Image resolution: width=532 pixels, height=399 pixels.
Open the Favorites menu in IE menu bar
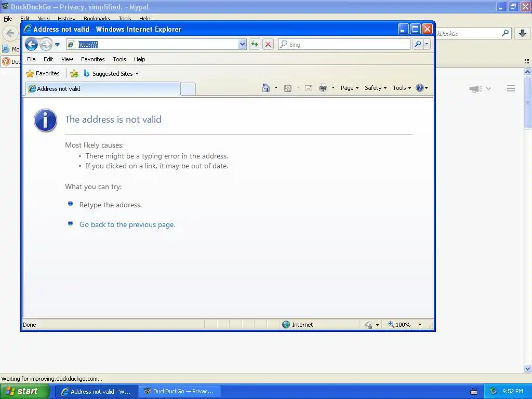(92, 59)
